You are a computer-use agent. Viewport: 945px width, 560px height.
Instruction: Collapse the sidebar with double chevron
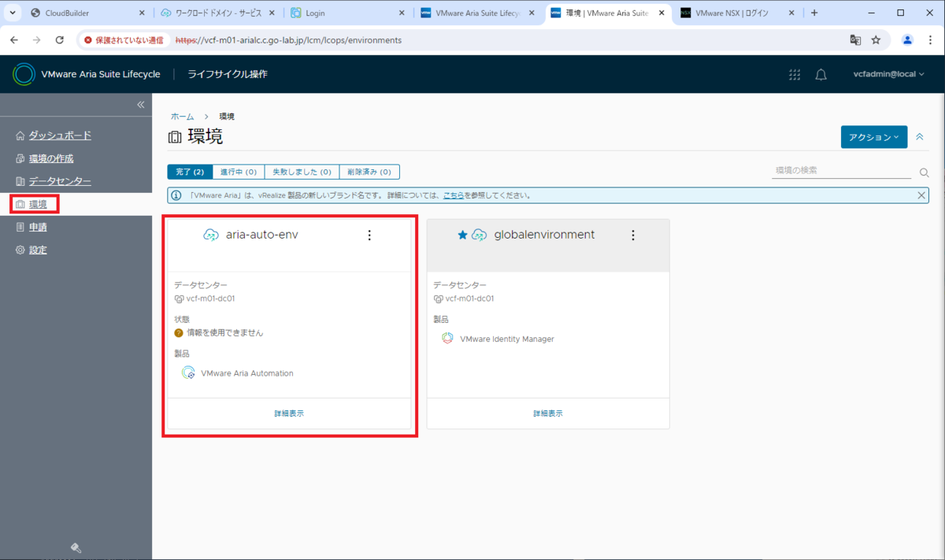coord(141,105)
